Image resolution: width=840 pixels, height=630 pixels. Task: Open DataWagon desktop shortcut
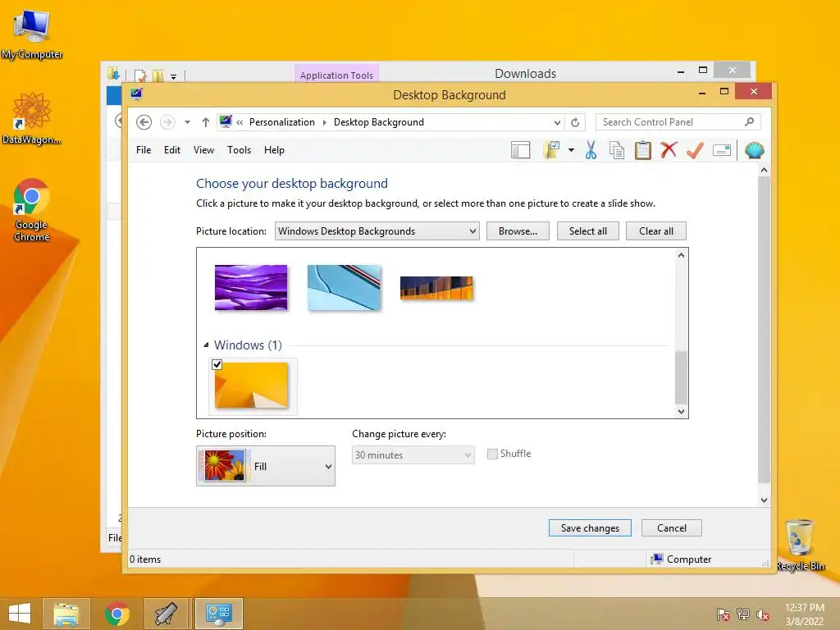click(32, 118)
